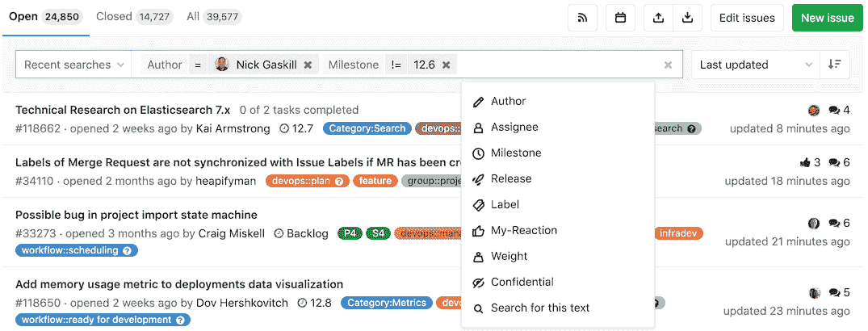Expand the Recent searches dropdown
The image size is (868, 331).
pos(74,65)
